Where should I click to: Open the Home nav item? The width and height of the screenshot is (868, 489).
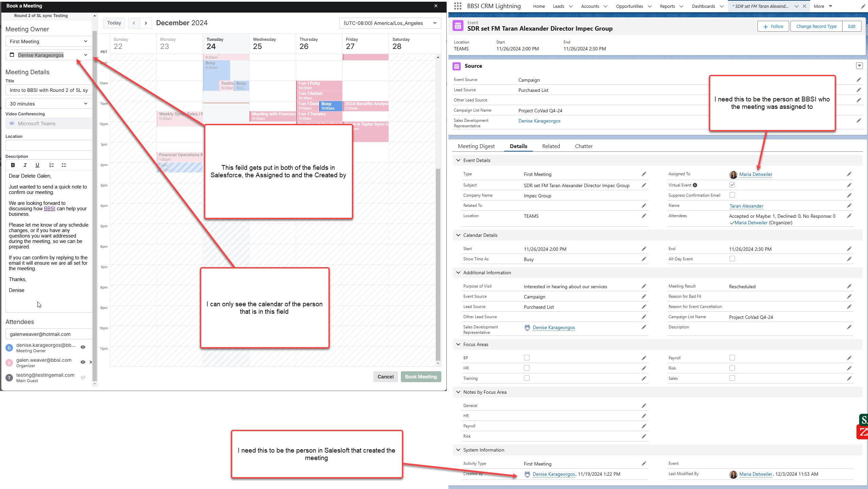(x=539, y=6)
